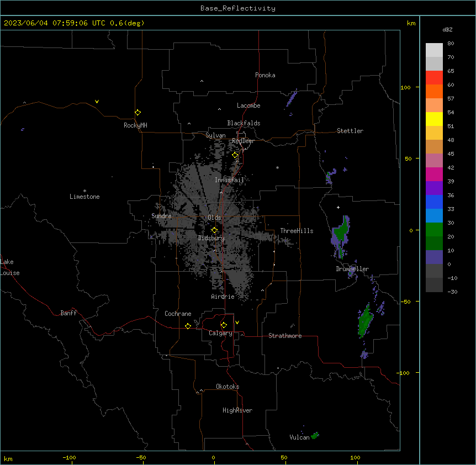Click the Airdrie city label
The image size is (476, 465).
pos(223,297)
